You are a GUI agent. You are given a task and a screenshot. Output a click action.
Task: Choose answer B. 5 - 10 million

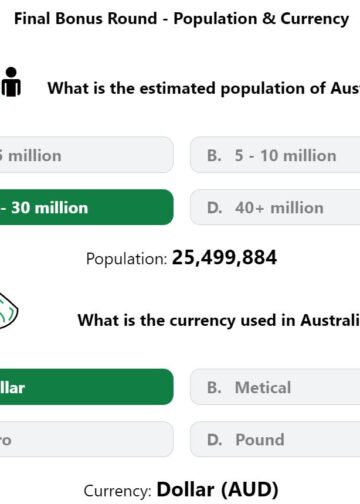pyautogui.click(x=275, y=155)
